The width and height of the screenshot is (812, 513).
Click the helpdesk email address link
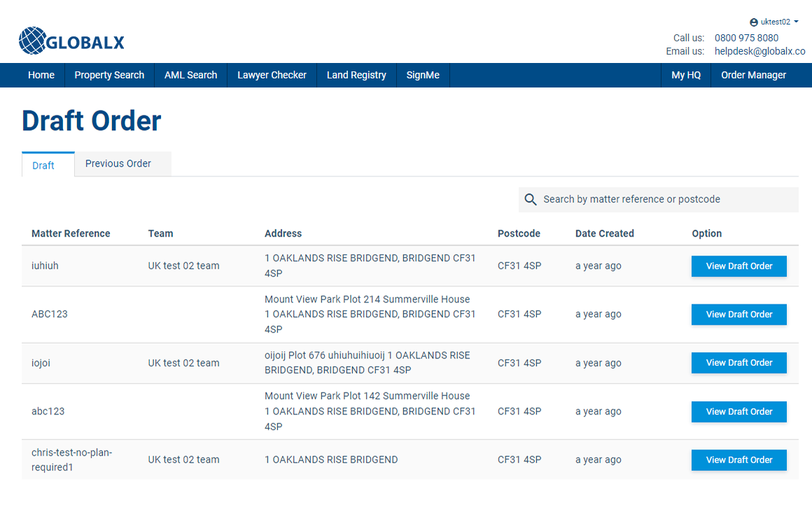(759, 51)
